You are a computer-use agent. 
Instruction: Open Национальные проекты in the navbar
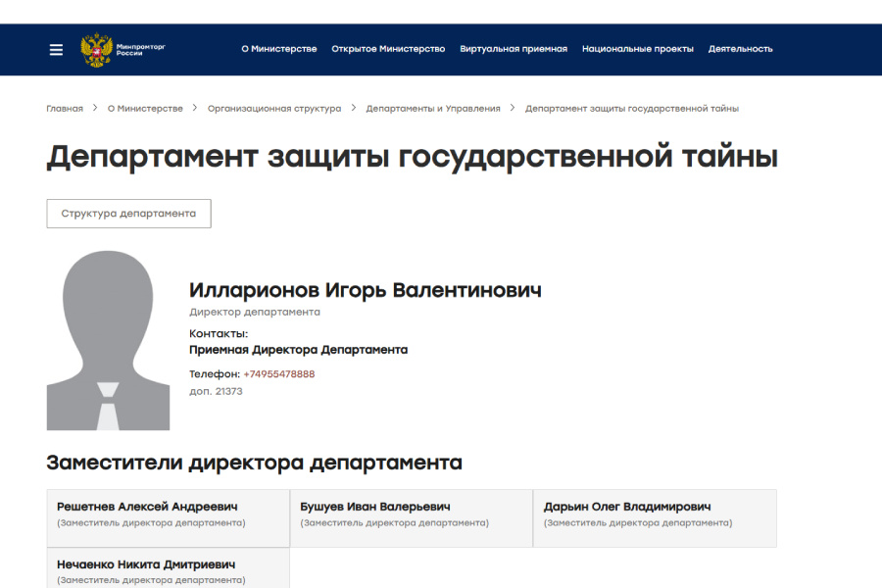(638, 49)
